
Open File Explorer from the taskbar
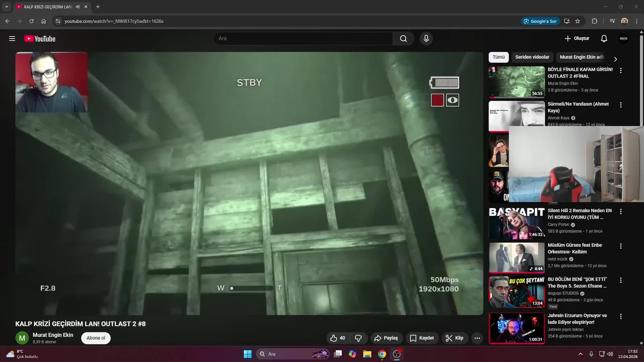[367, 354]
